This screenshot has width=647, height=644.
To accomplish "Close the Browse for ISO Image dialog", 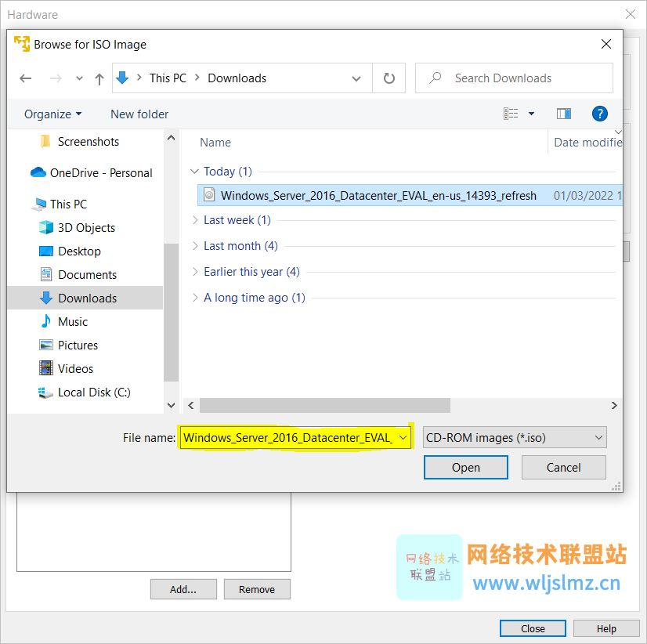I will point(605,44).
